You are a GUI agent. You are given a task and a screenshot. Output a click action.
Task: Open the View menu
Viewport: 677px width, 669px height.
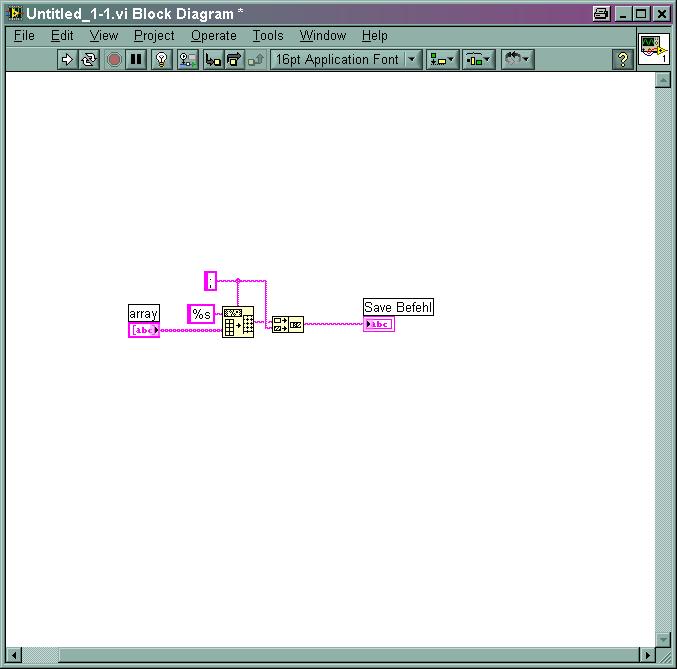(104, 36)
